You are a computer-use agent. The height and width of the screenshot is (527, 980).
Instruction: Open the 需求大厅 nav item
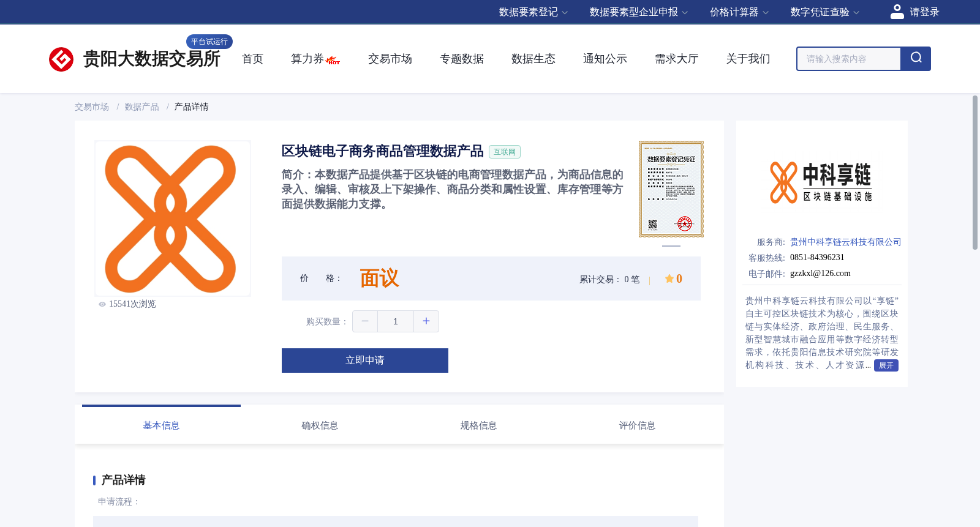(677, 59)
